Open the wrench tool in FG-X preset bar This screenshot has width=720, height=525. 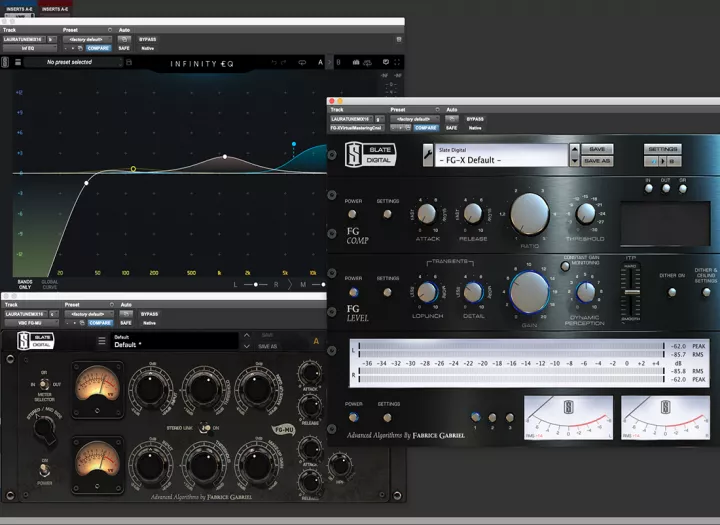[428, 155]
